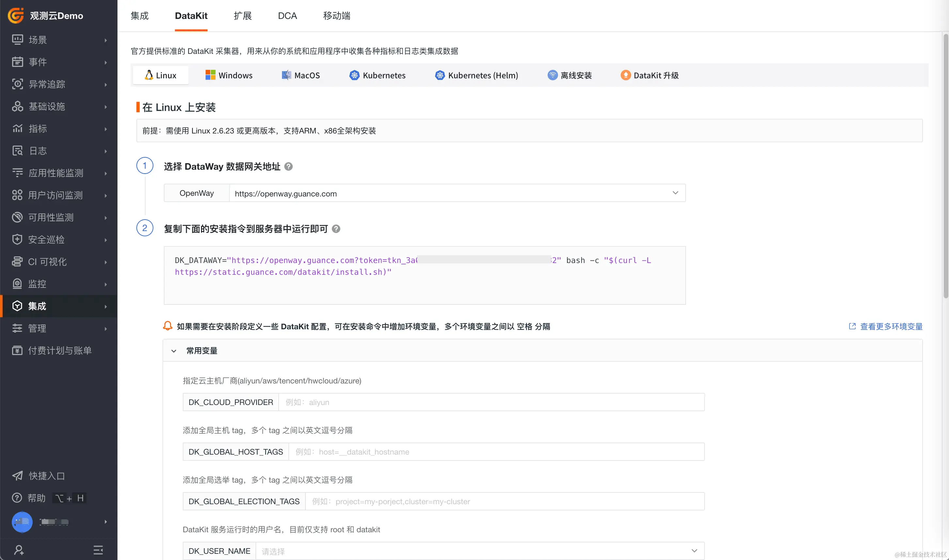Click the DK_CLOUD_PROVIDER input field
Image resolution: width=949 pixels, height=560 pixels.
click(490, 402)
